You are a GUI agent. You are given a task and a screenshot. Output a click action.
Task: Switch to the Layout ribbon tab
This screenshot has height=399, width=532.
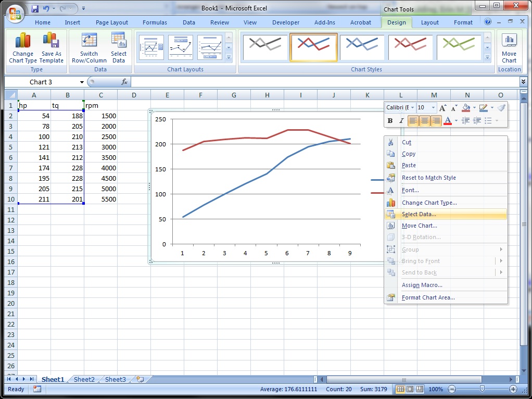pyautogui.click(x=429, y=22)
